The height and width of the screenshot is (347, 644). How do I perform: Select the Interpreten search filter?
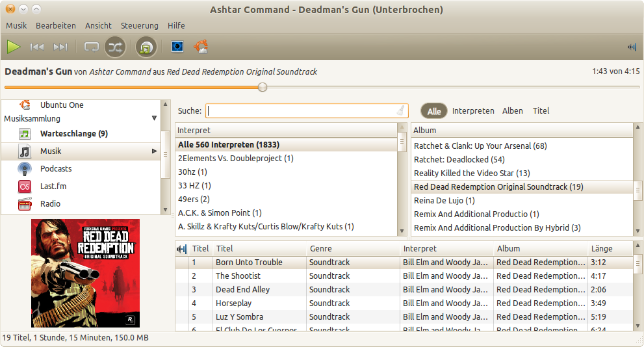(x=473, y=111)
